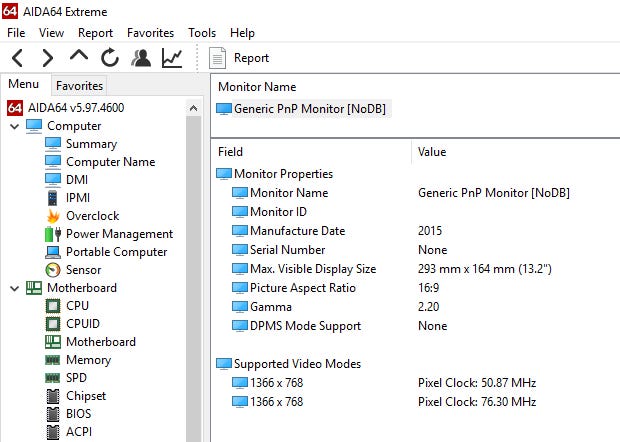Select the Computer category in the tree
The width and height of the screenshot is (620, 442).
click(x=74, y=126)
